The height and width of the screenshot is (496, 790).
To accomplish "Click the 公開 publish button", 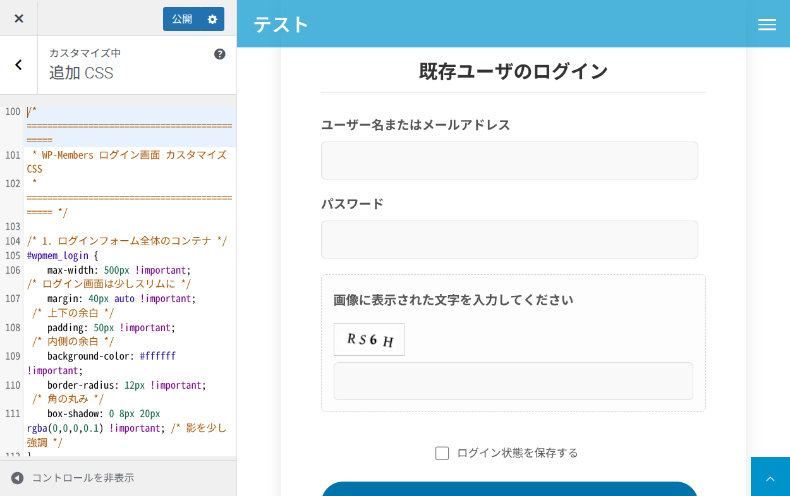I will coord(182,19).
